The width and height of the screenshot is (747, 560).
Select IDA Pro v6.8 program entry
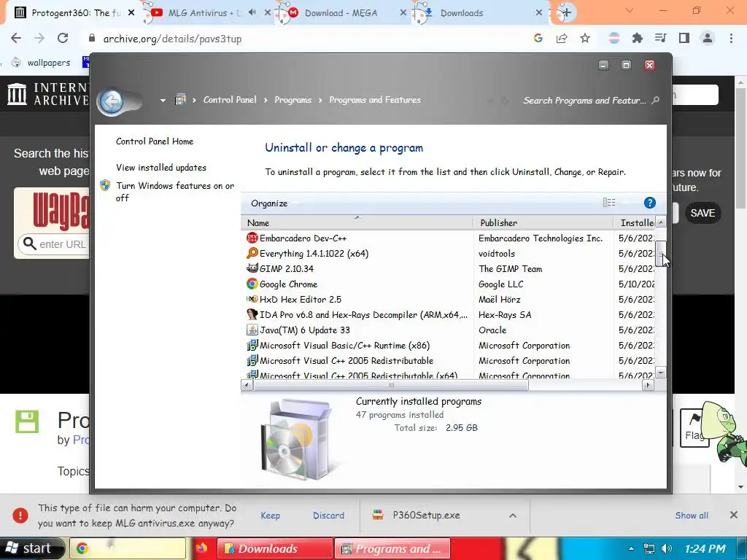[357, 314]
